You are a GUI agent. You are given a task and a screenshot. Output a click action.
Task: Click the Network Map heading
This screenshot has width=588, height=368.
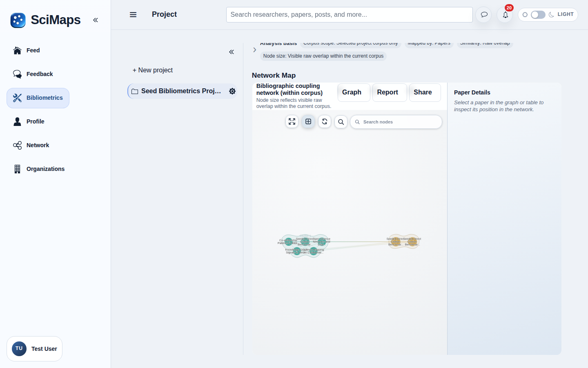tap(274, 75)
